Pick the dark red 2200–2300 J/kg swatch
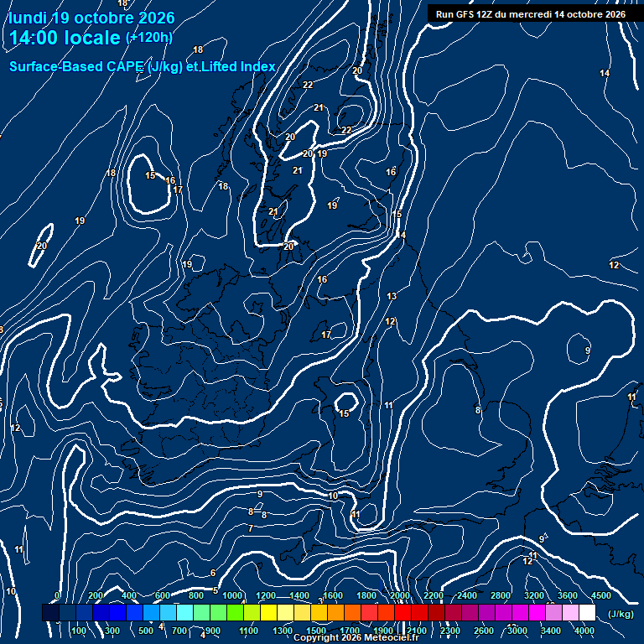644x644 pixels. click(x=436, y=612)
